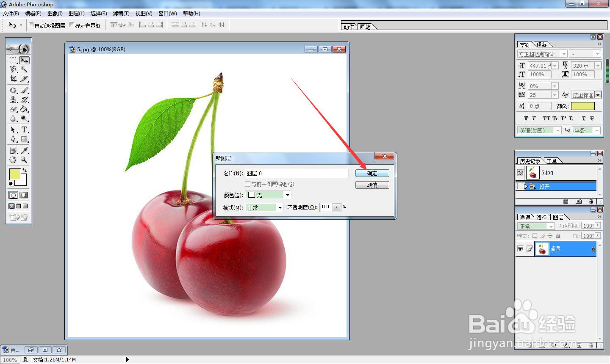Toggle all caps in Character panel

point(546,119)
